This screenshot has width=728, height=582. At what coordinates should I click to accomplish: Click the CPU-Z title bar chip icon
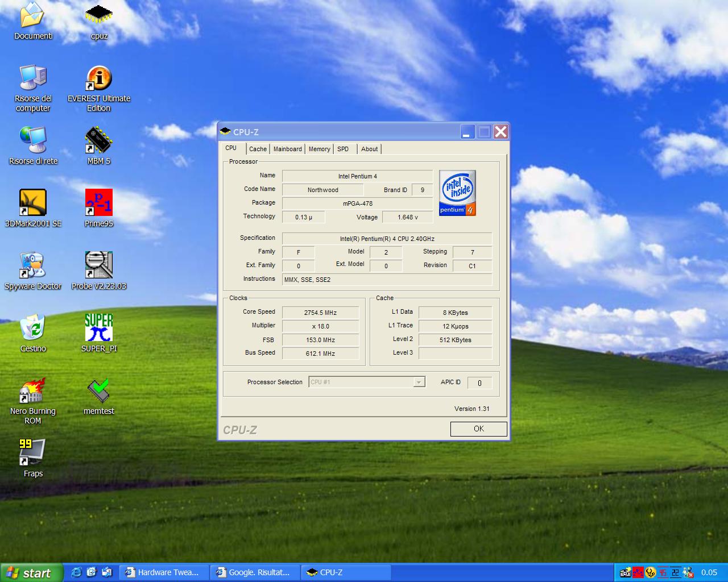(225, 132)
